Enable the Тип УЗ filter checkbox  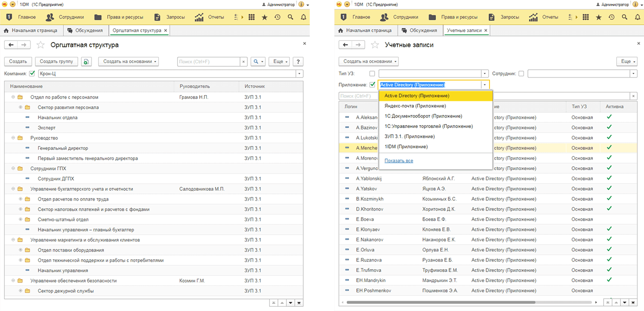point(372,74)
